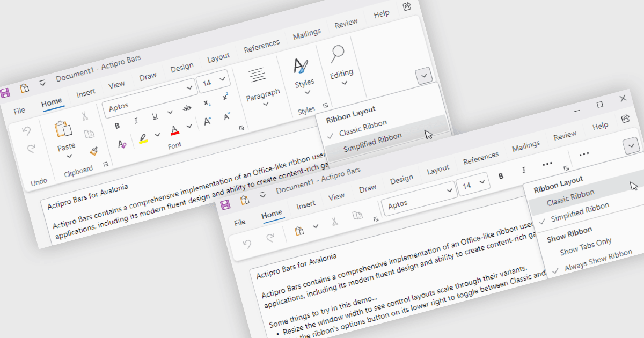Open Aptos font dropdown in back window
The height and width of the screenshot is (338, 644).
coord(189,87)
